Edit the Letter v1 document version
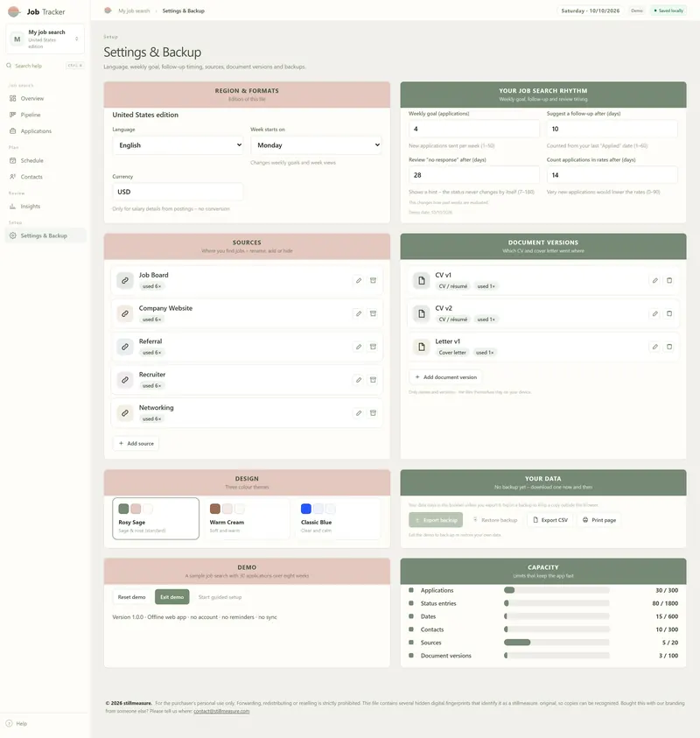 point(654,347)
